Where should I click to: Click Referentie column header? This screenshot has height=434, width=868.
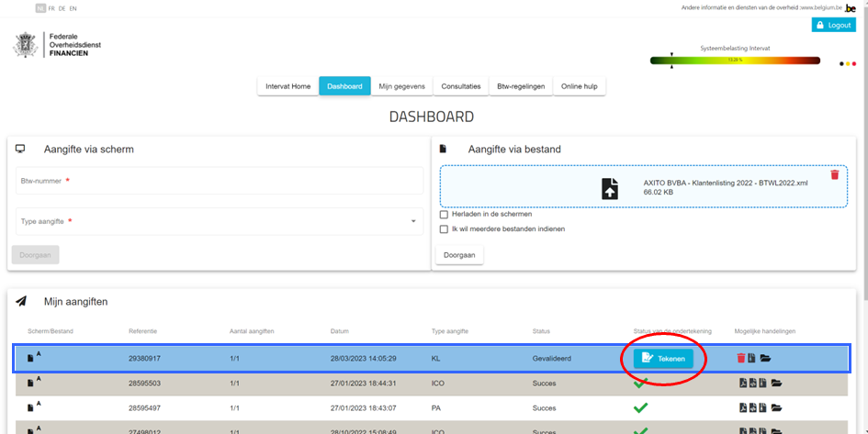(x=142, y=331)
